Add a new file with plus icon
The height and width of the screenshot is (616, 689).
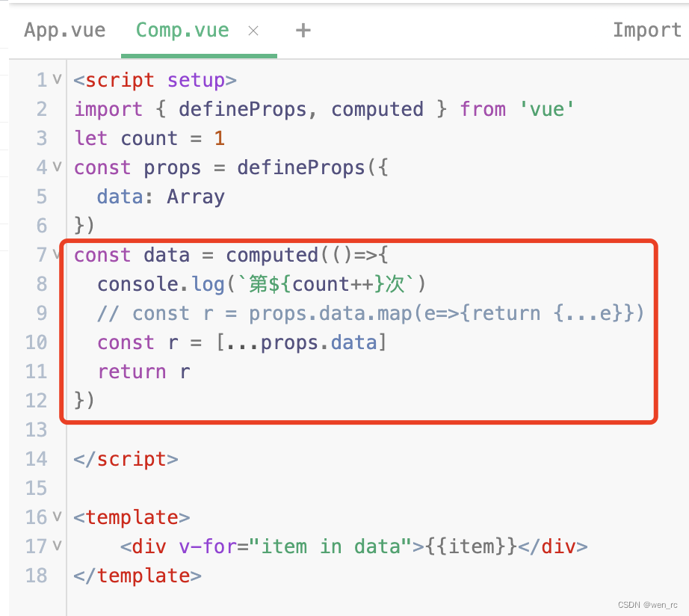pos(303,31)
